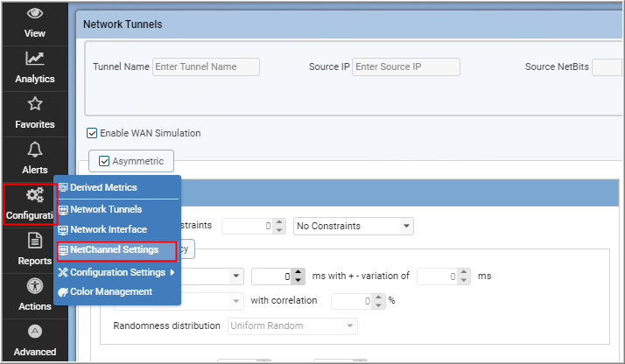Click the Favorites star icon

point(35,104)
